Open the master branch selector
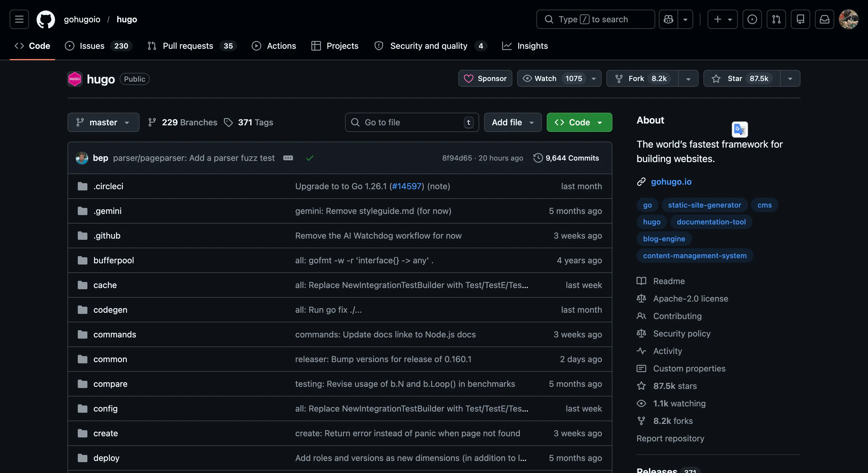The height and width of the screenshot is (473, 868). pyautogui.click(x=103, y=122)
